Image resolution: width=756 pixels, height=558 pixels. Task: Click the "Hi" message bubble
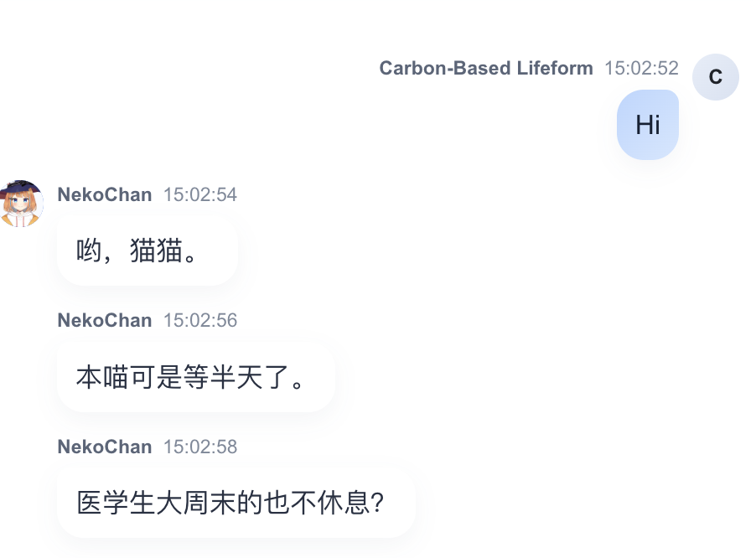coord(648,125)
